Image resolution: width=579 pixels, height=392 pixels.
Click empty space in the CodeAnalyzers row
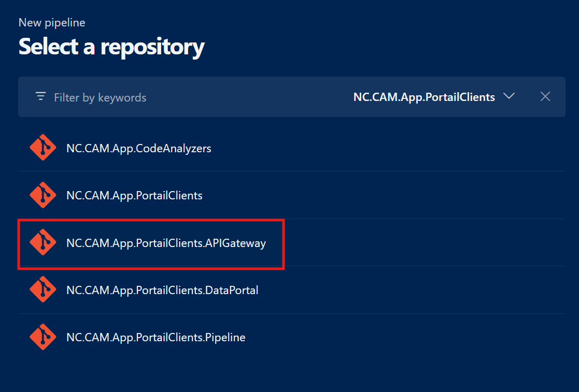point(389,148)
